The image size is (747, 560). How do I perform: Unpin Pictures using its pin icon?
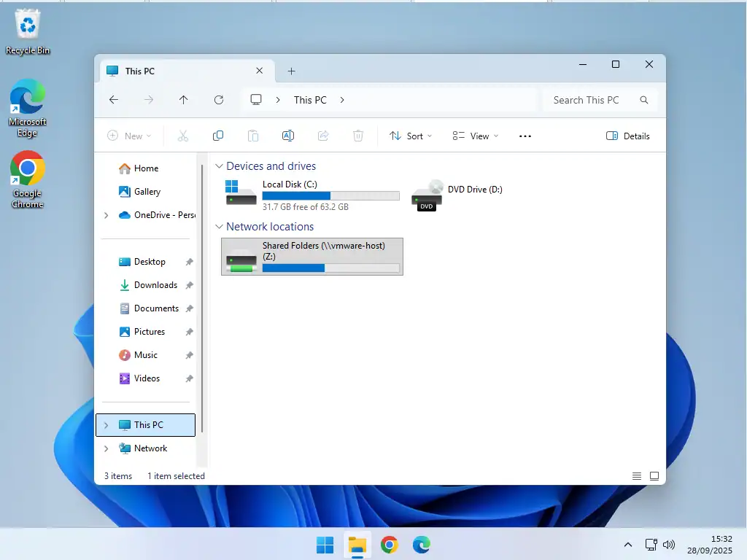pos(189,332)
